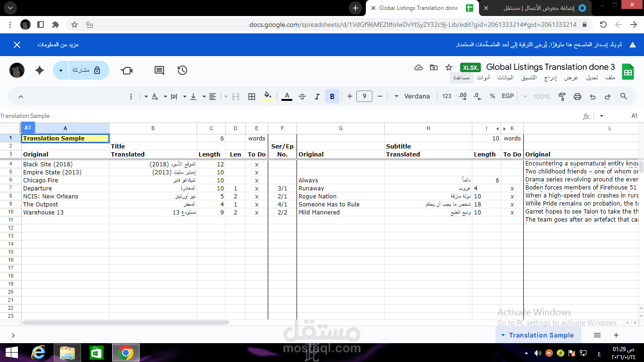Viewport: 644px width, 362px height.
Task: Click the مشاركة share button
Action: click(89, 70)
